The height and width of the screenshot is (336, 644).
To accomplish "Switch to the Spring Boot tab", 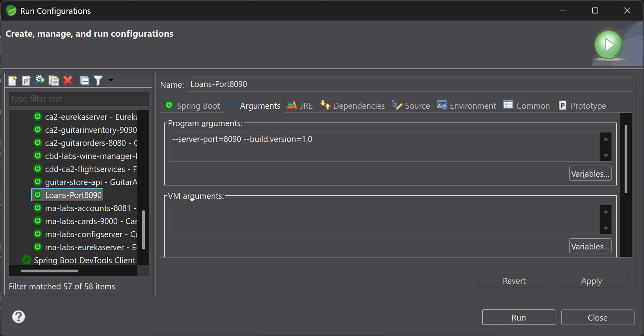I will (192, 106).
